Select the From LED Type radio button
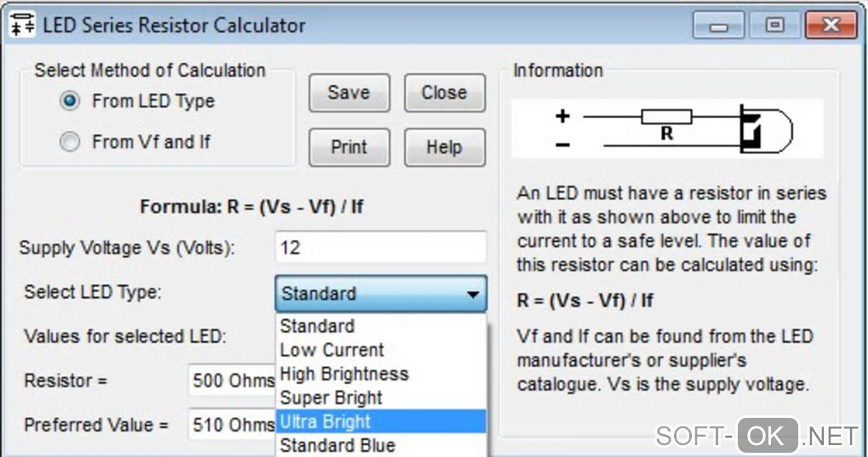This screenshot has height=457, width=868. (x=71, y=101)
